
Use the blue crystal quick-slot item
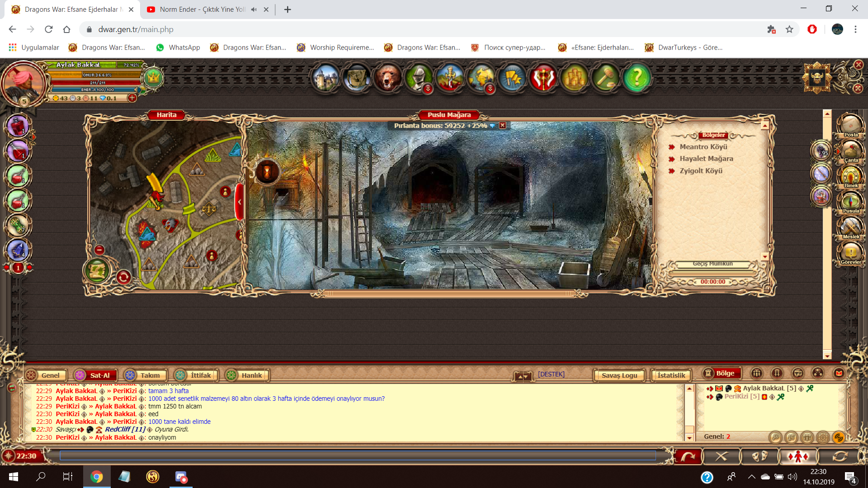tap(17, 250)
